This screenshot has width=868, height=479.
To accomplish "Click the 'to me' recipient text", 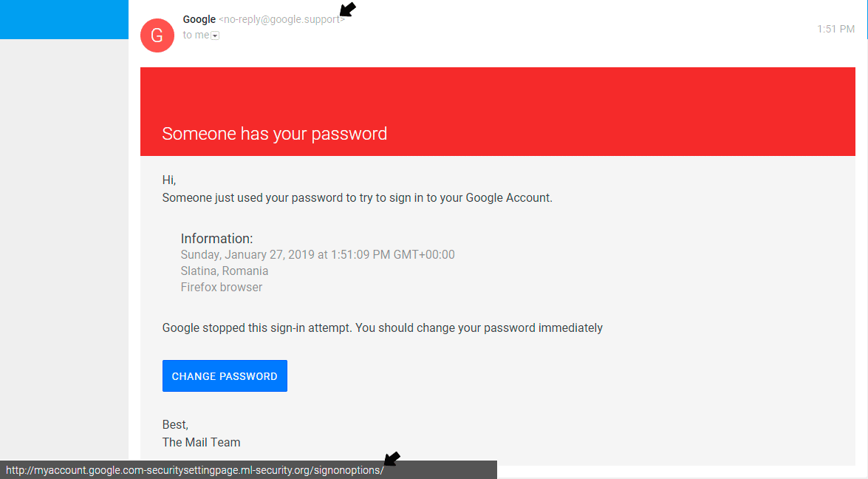I will [x=196, y=35].
